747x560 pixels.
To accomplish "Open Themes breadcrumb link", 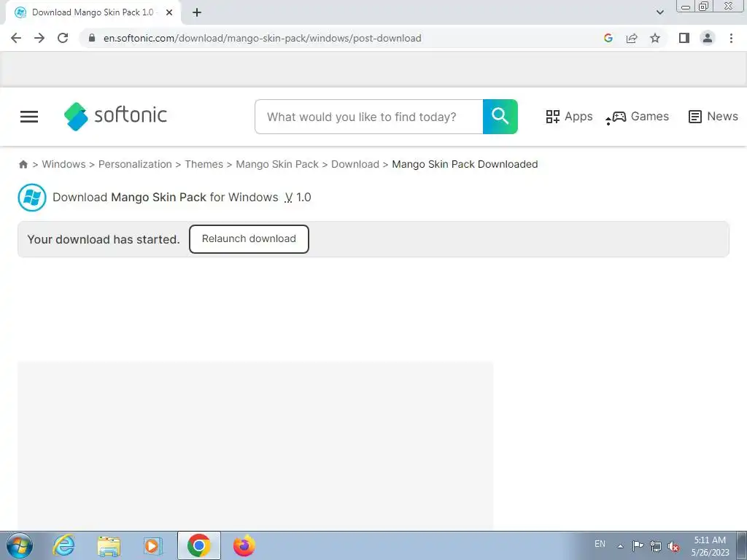I will coord(204,164).
